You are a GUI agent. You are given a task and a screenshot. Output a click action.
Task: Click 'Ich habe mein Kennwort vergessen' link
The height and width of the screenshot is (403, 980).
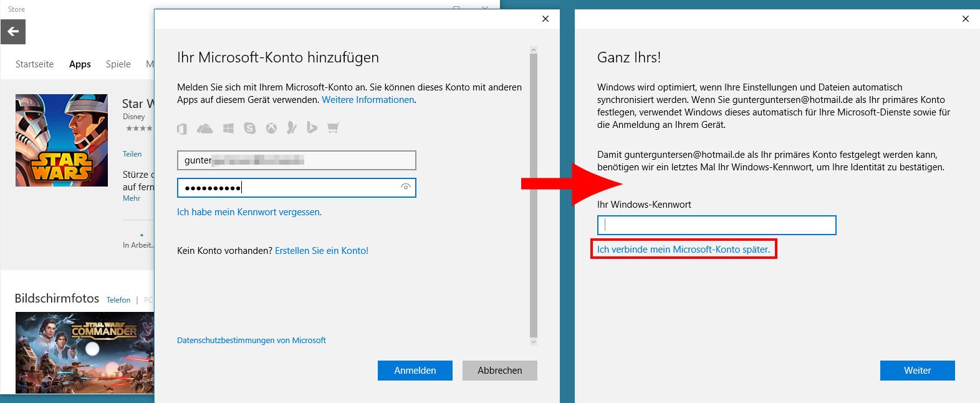249,212
